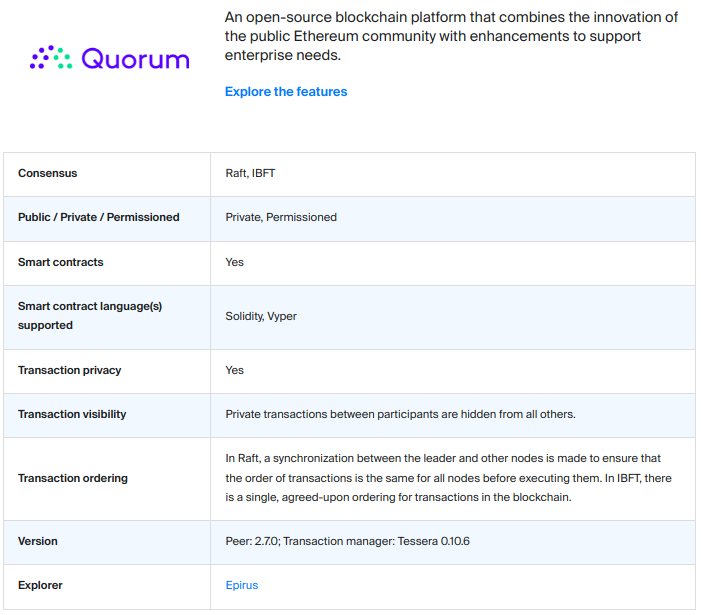Click the Private, Permissioned value cell

281,217
